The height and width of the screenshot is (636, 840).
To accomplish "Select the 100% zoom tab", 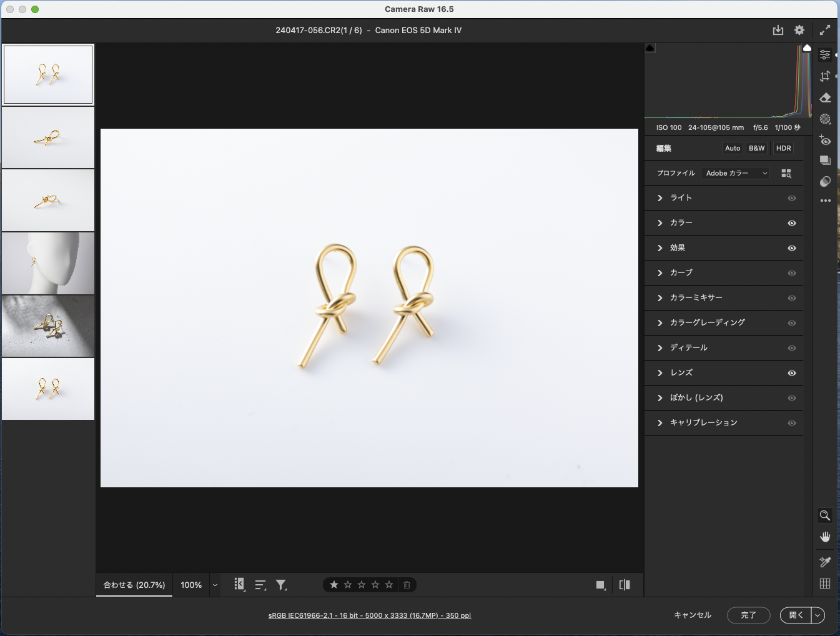I will 191,585.
